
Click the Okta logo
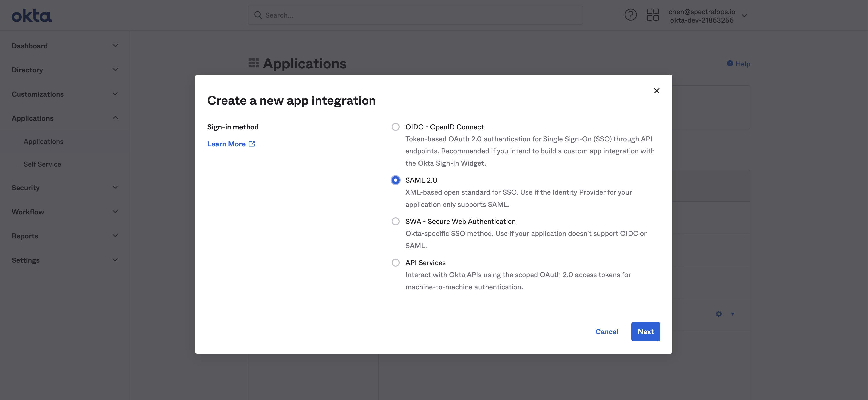coord(32,16)
